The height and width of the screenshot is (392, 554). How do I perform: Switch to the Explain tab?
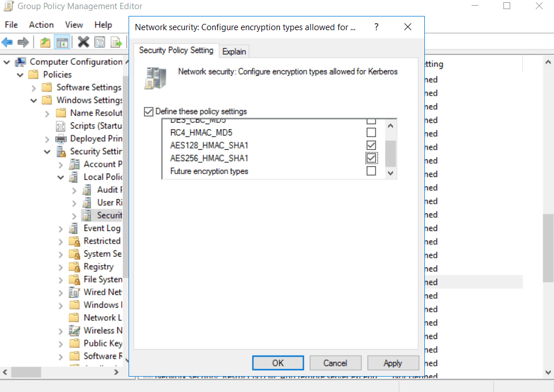click(x=234, y=52)
